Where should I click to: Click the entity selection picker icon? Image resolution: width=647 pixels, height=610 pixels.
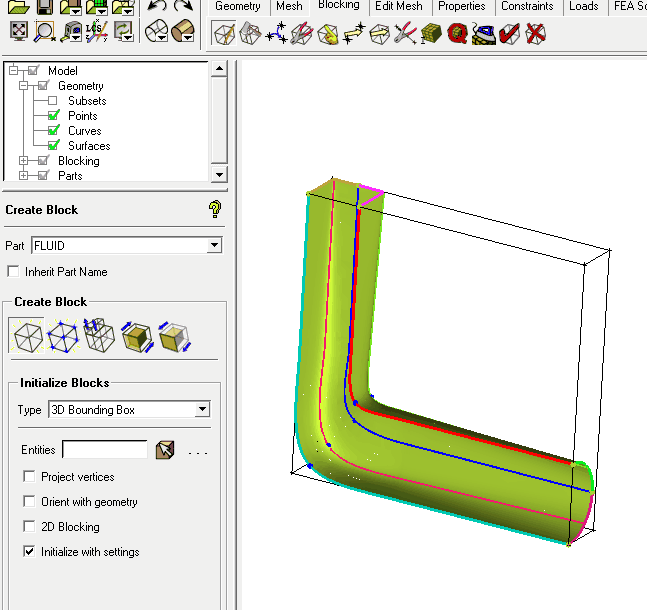coord(166,450)
